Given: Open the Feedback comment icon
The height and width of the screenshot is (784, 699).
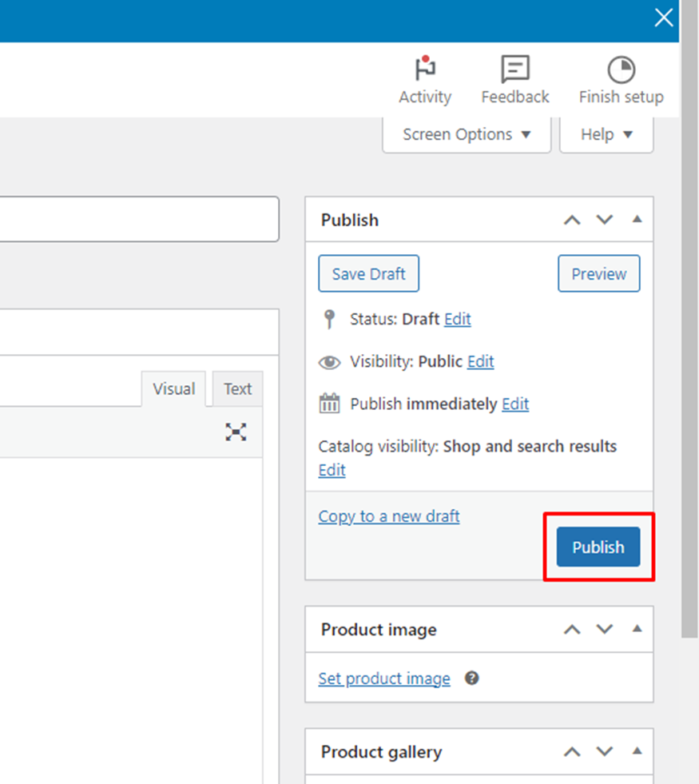Looking at the screenshot, I should click(x=514, y=68).
